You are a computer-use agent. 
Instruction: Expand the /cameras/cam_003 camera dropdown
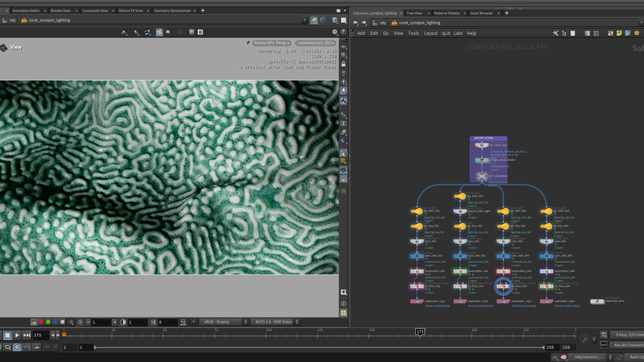[316, 43]
